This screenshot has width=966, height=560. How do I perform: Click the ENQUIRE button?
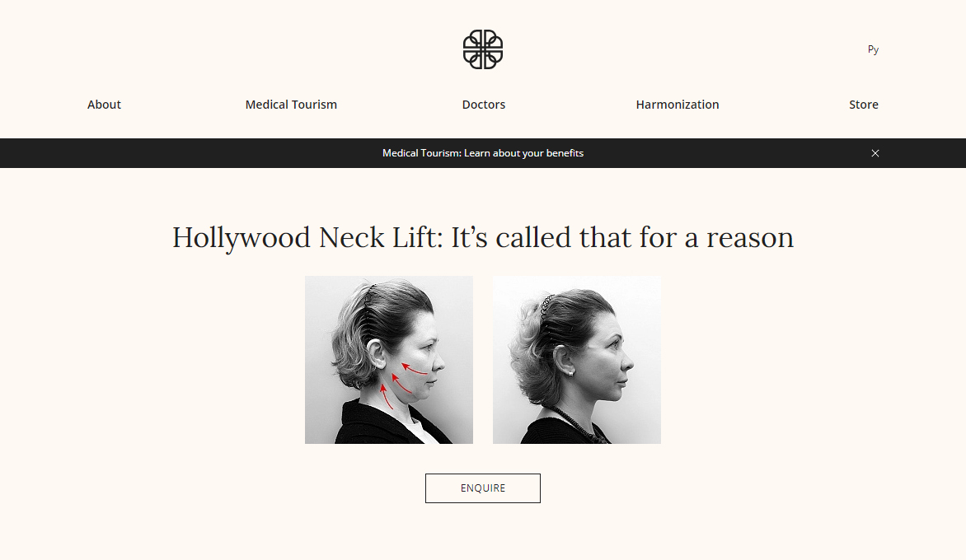pos(483,488)
